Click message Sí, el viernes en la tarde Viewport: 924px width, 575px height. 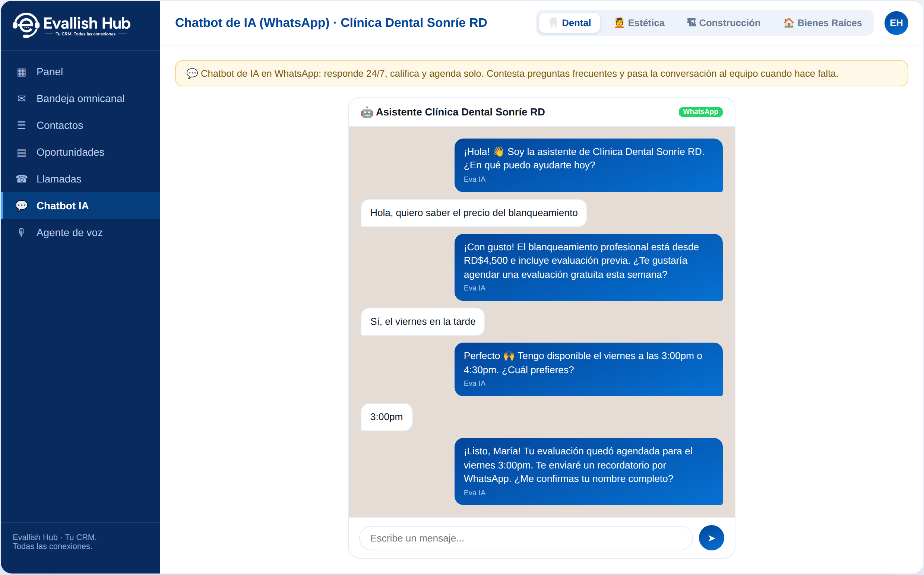click(x=423, y=321)
